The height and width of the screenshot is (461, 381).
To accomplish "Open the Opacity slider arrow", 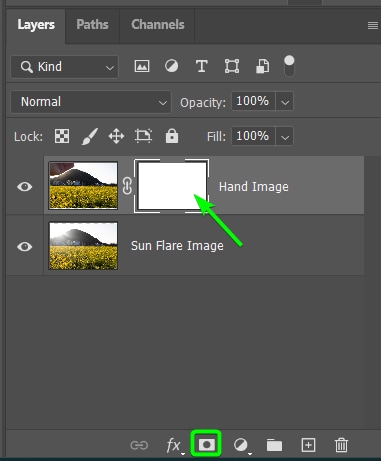I will click(x=285, y=101).
